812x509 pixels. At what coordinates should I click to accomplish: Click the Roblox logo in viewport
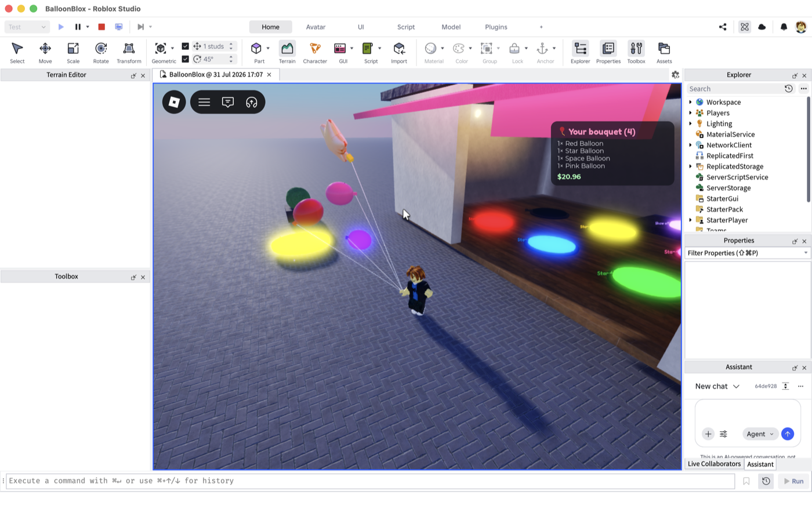174,102
